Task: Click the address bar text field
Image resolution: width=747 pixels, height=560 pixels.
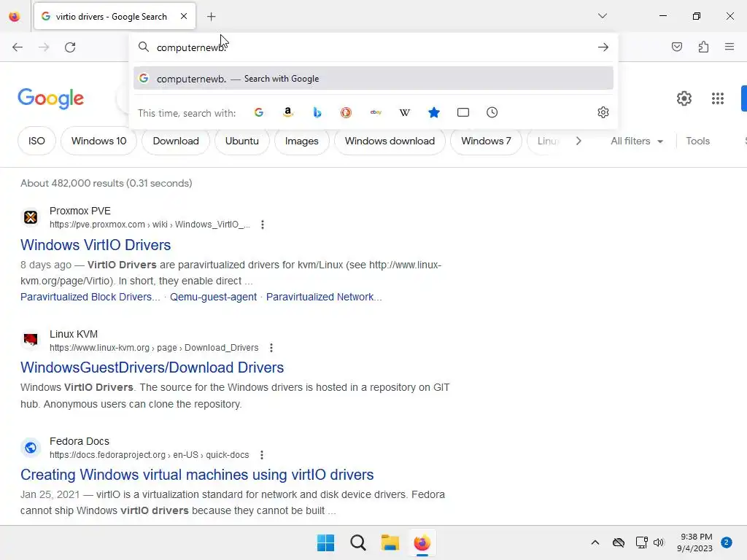Action: click(x=374, y=47)
